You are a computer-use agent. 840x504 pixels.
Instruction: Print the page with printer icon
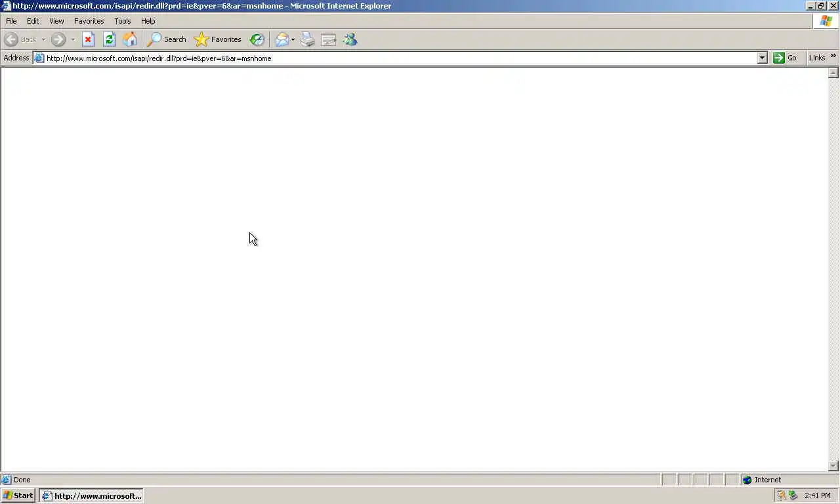(308, 39)
